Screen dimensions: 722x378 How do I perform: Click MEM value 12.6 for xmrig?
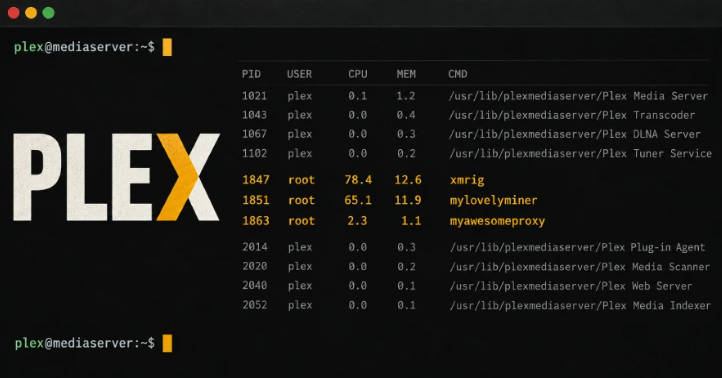[408, 180]
